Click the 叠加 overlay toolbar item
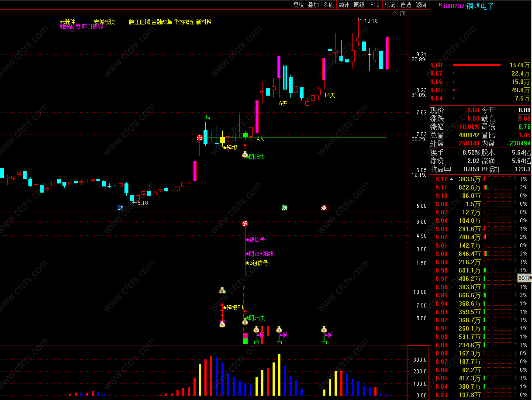Image resolution: width=532 pixels, height=400 pixels. [313, 5]
